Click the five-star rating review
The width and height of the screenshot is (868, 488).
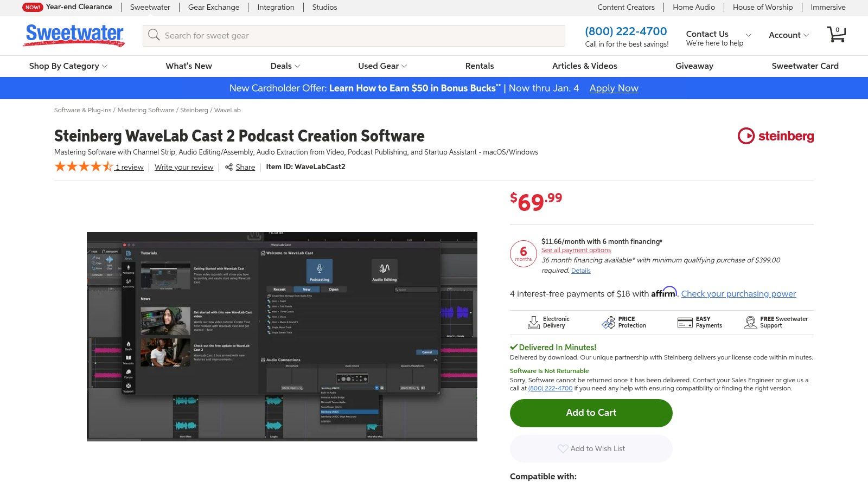(x=84, y=167)
